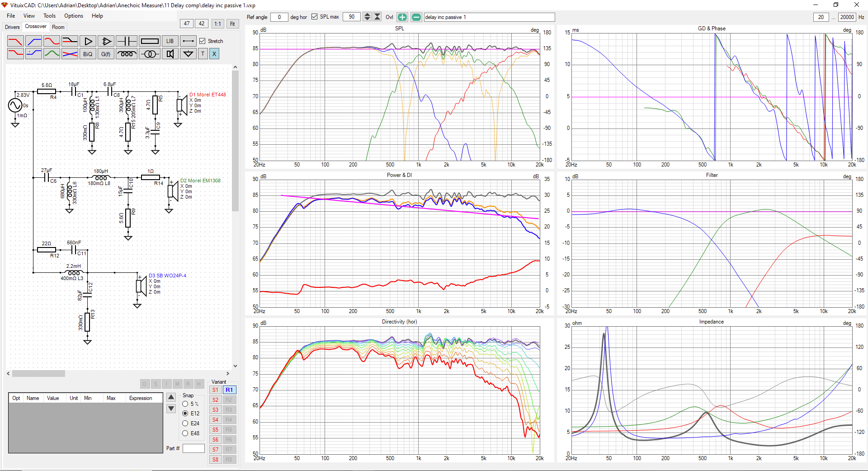The width and height of the screenshot is (868, 471).
Task: Open the LIB component library
Action: (170, 41)
